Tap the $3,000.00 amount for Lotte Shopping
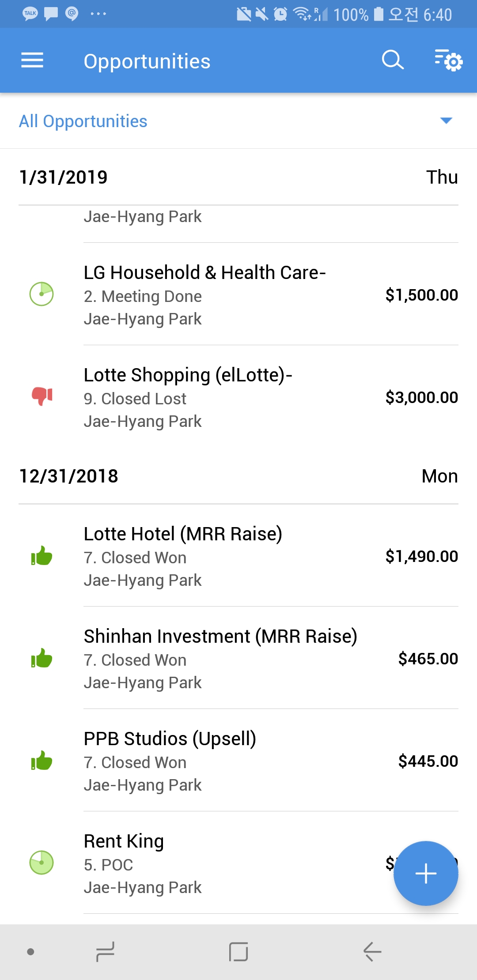Viewport: 477px width, 980px height. tap(421, 397)
